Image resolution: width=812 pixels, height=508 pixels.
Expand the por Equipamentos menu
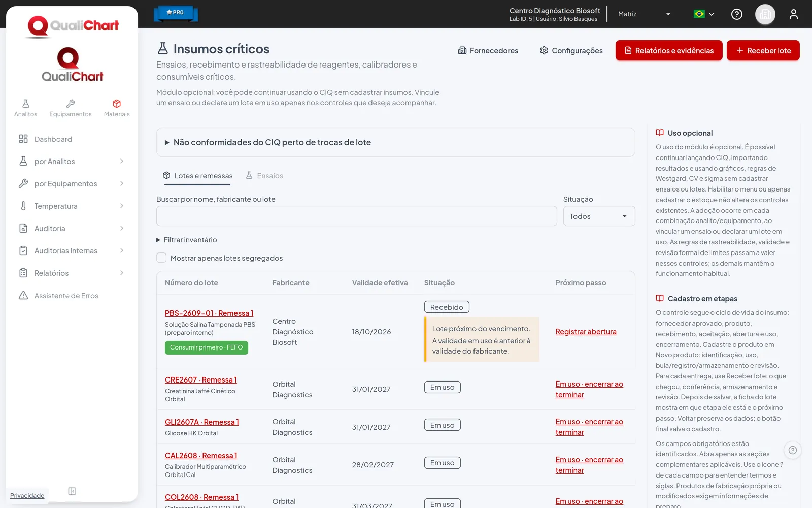pos(71,184)
